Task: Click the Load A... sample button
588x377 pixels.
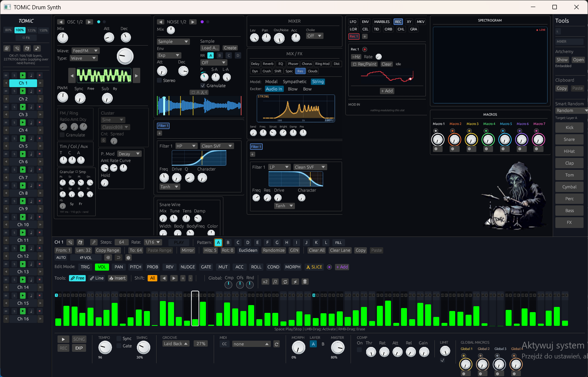Action: pos(210,48)
